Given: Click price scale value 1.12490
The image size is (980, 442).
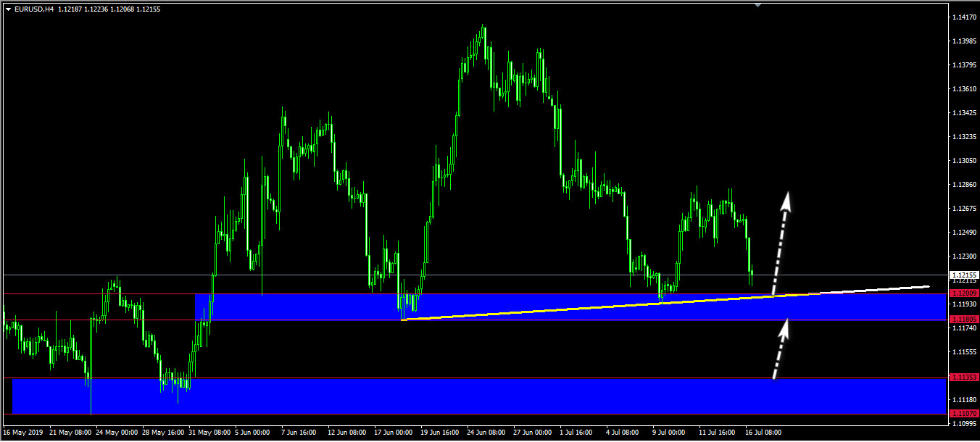Looking at the screenshot, I should coord(966,233).
